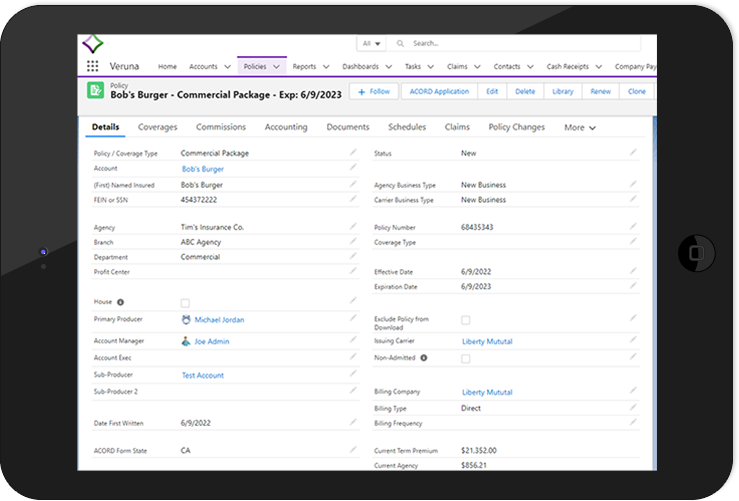
Task: Edit FEIN or SSN pencil icon
Action: click(353, 198)
